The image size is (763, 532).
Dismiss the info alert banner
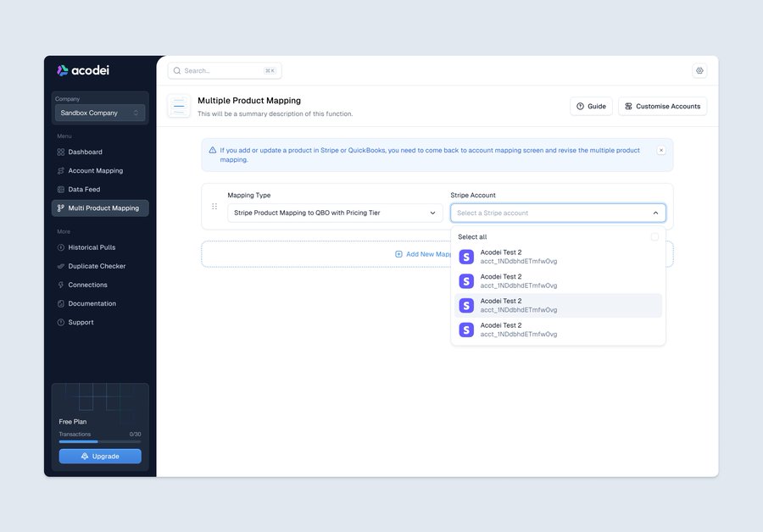[x=660, y=150]
